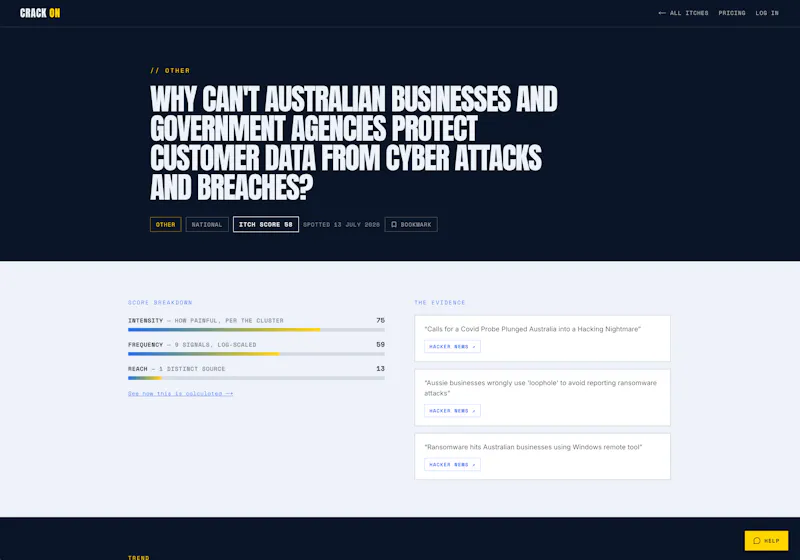Click the Reach score bar
Image resolution: width=800 pixels, height=560 pixels.
(x=256, y=378)
